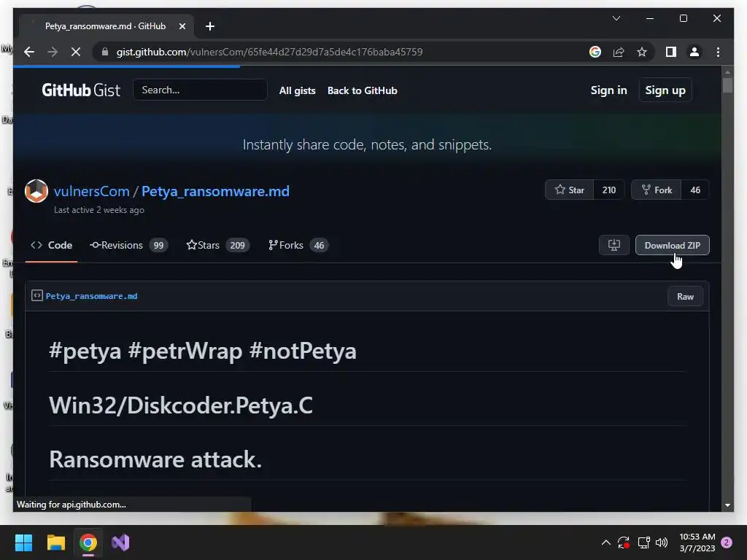Click the site lock icon
Image resolution: width=747 pixels, height=560 pixels.
point(105,52)
